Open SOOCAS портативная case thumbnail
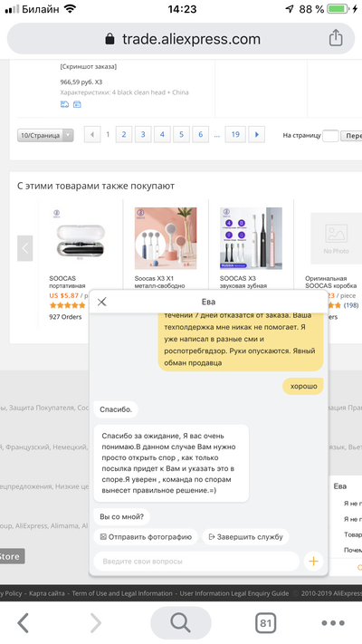 click(x=81, y=238)
